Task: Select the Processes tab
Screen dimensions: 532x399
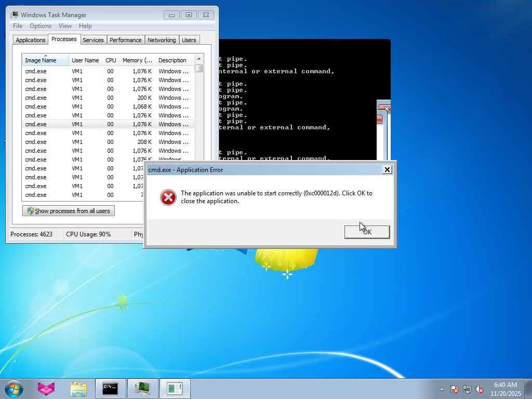Action: click(64, 39)
